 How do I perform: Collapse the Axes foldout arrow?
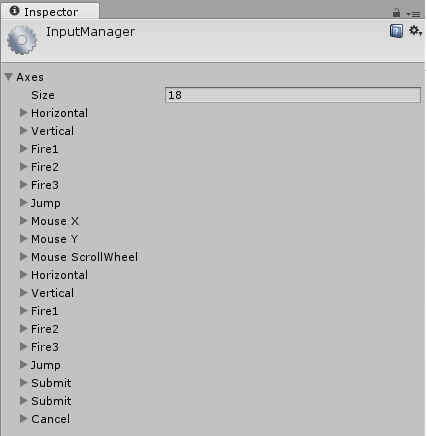point(9,77)
